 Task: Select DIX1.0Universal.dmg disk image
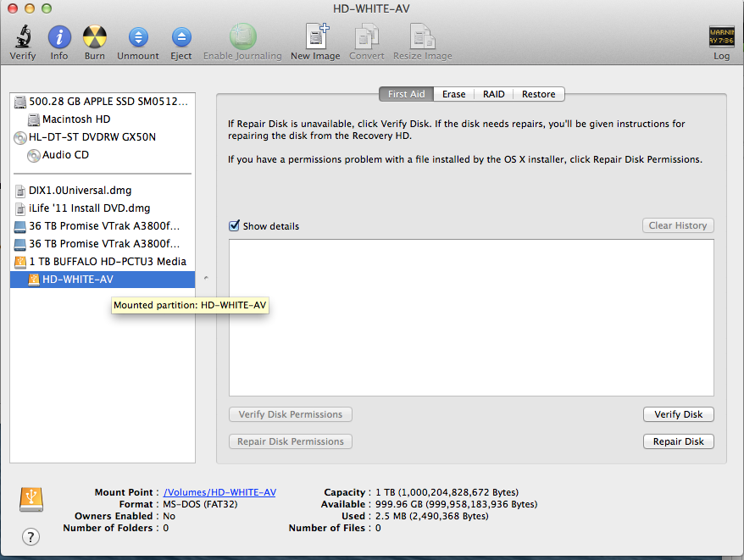[102, 191]
